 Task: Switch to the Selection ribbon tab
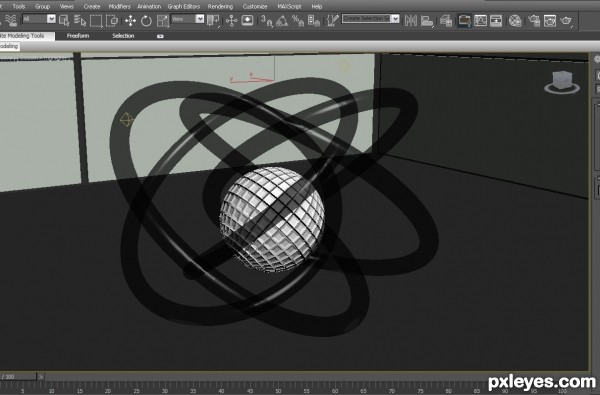pos(123,36)
